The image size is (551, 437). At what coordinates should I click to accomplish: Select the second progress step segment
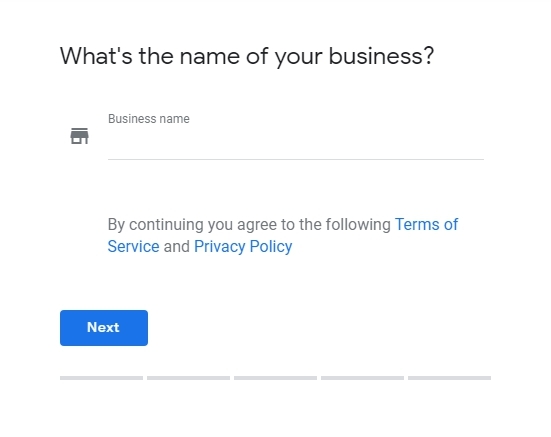188,378
